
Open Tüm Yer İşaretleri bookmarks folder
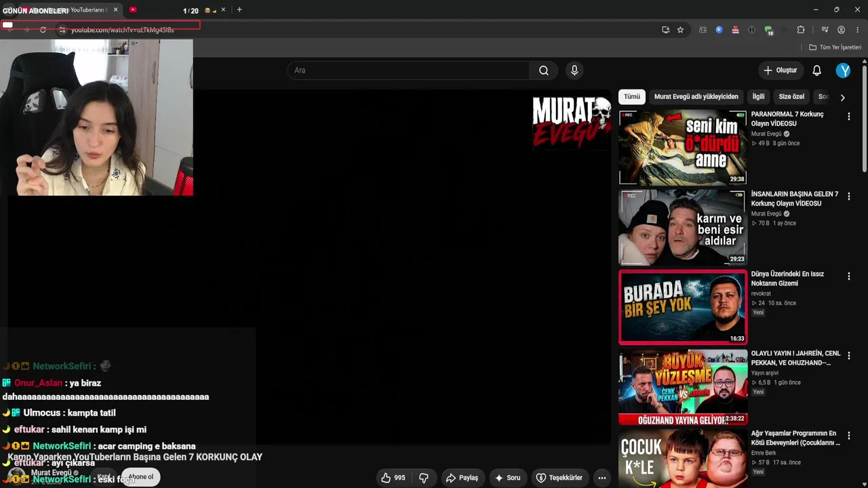(x=835, y=47)
